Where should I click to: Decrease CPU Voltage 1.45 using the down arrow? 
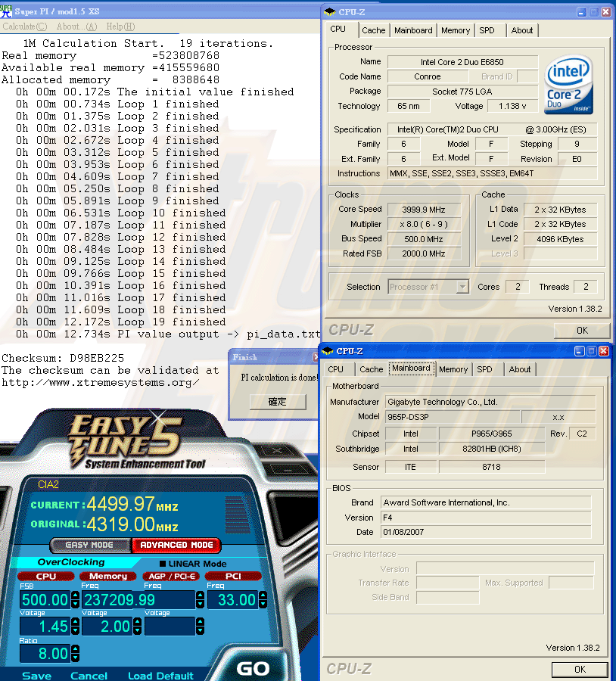75,630
